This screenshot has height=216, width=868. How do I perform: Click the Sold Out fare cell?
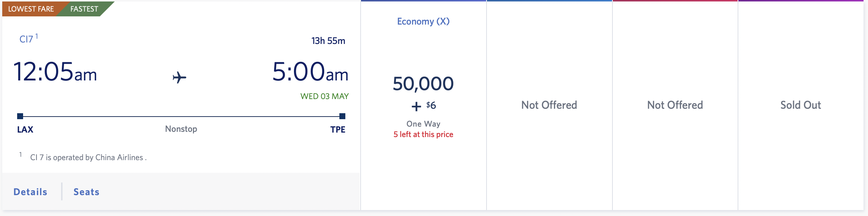801,105
